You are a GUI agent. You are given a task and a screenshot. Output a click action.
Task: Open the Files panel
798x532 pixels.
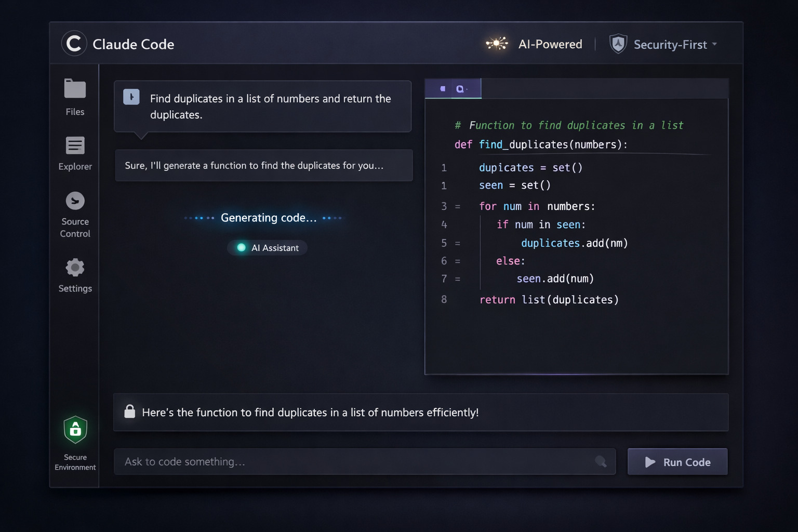point(75,97)
